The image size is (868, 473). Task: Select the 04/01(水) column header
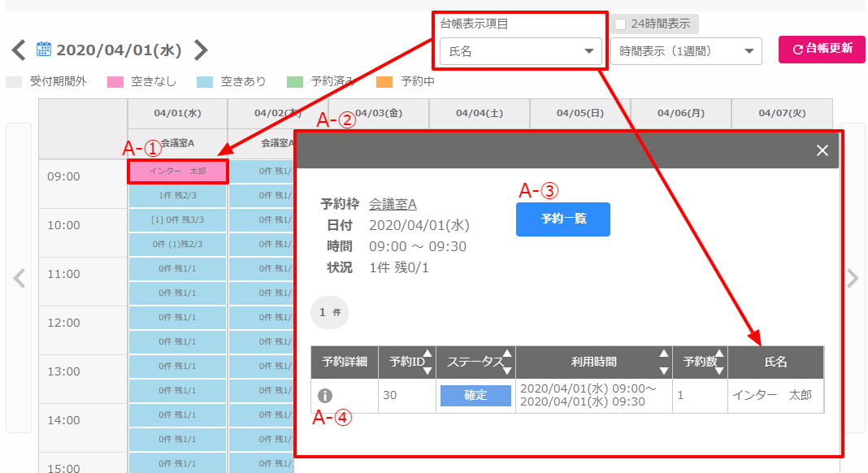point(177,114)
